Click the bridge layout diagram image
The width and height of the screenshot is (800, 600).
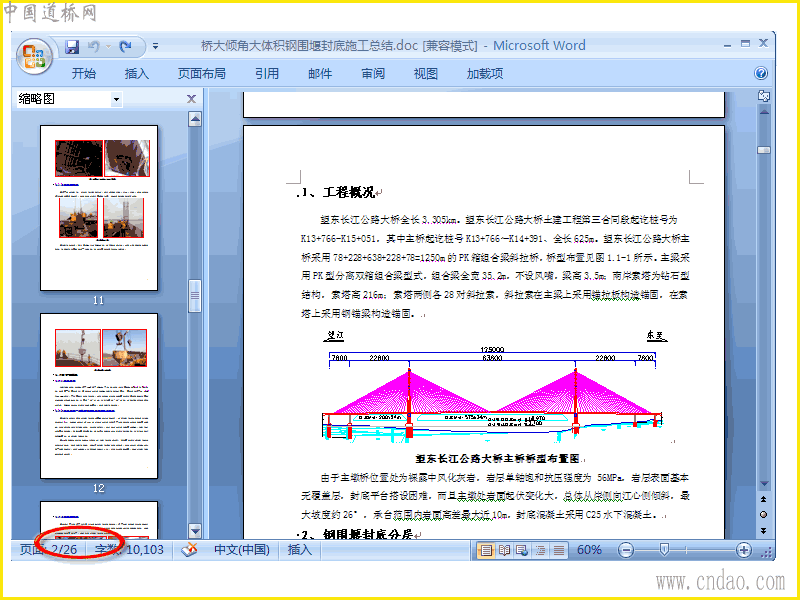493,386
